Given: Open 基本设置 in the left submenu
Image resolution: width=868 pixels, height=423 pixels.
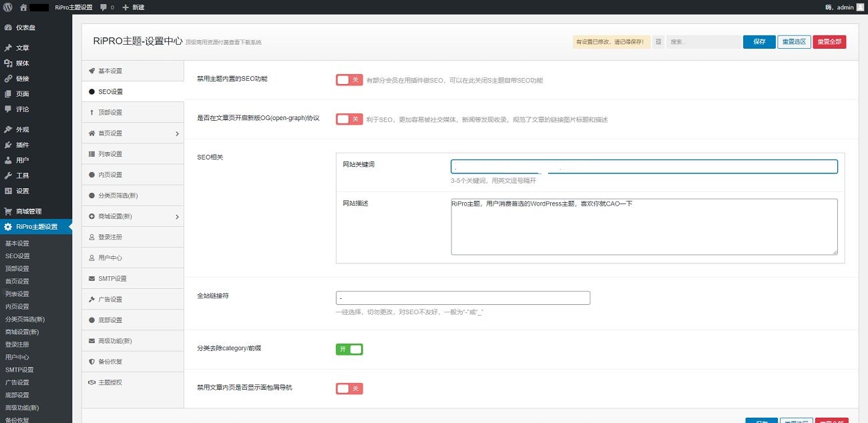Looking at the screenshot, I should click(x=17, y=244).
